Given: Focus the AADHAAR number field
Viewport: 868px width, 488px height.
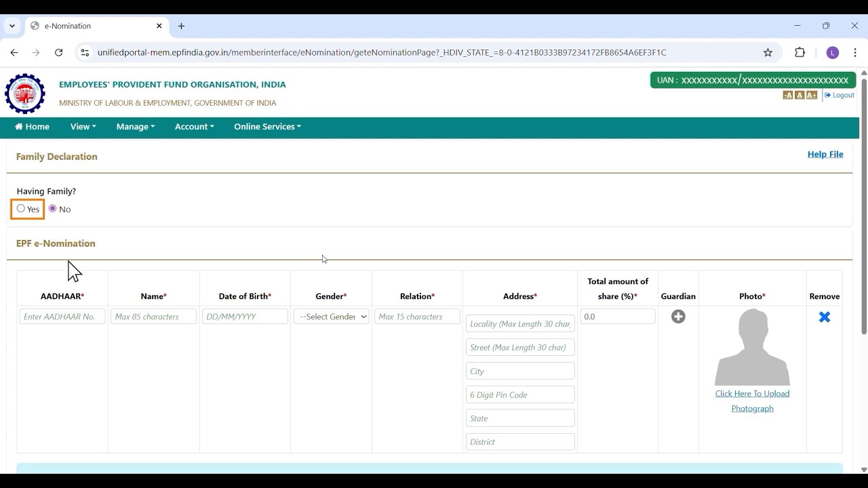Looking at the screenshot, I should click(62, 317).
